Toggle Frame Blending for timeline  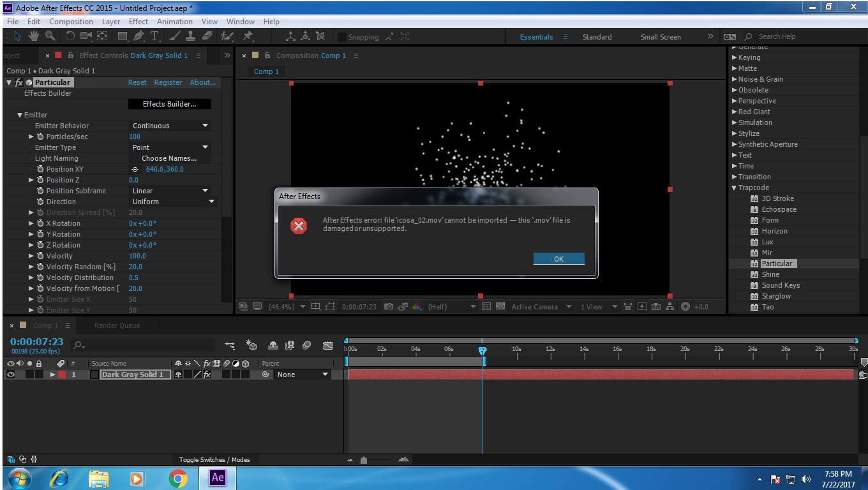(290, 345)
